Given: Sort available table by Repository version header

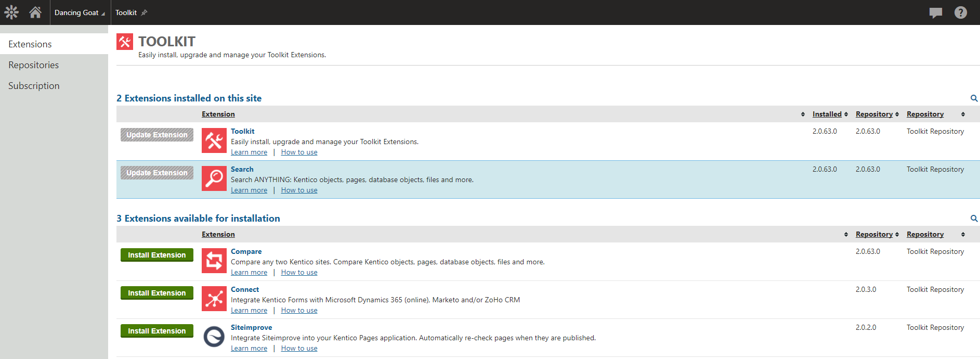Looking at the screenshot, I should (874, 234).
